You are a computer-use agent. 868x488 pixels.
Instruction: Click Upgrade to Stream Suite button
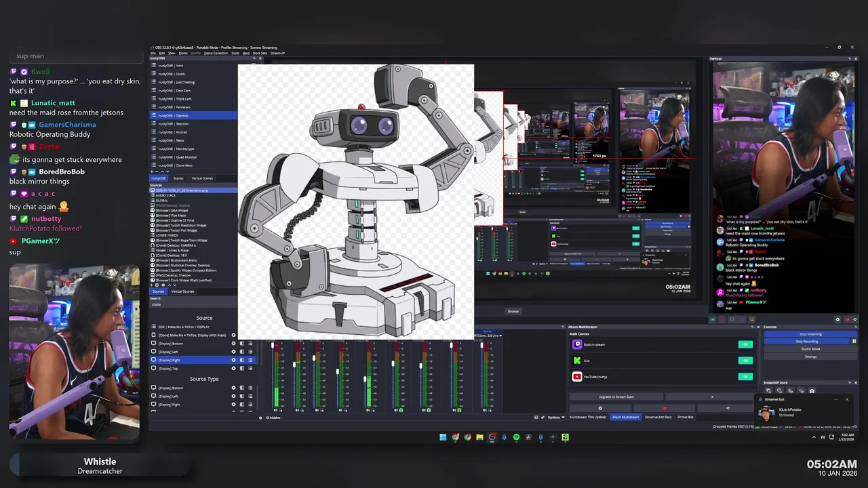616,396
